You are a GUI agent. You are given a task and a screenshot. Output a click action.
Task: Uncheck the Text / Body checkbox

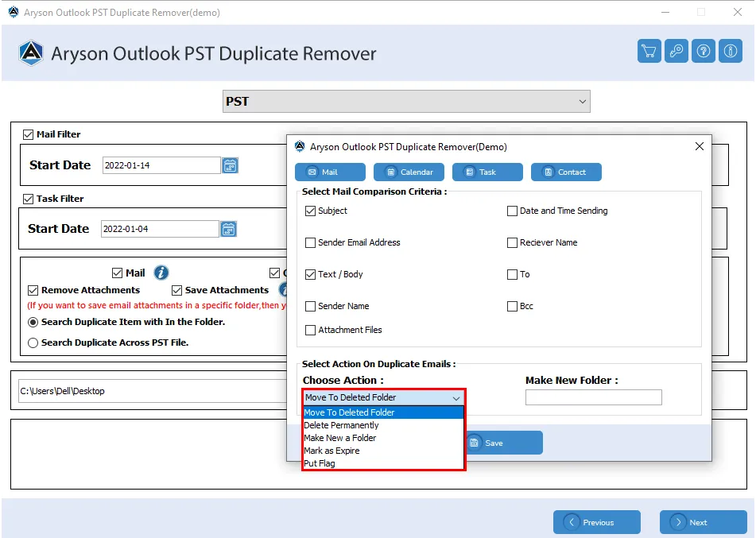310,274
